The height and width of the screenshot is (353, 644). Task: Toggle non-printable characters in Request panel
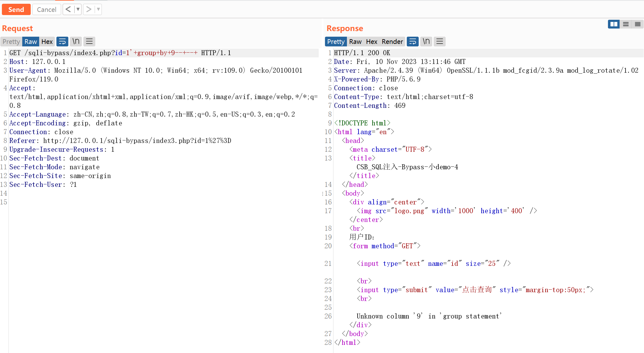(76, 41)
